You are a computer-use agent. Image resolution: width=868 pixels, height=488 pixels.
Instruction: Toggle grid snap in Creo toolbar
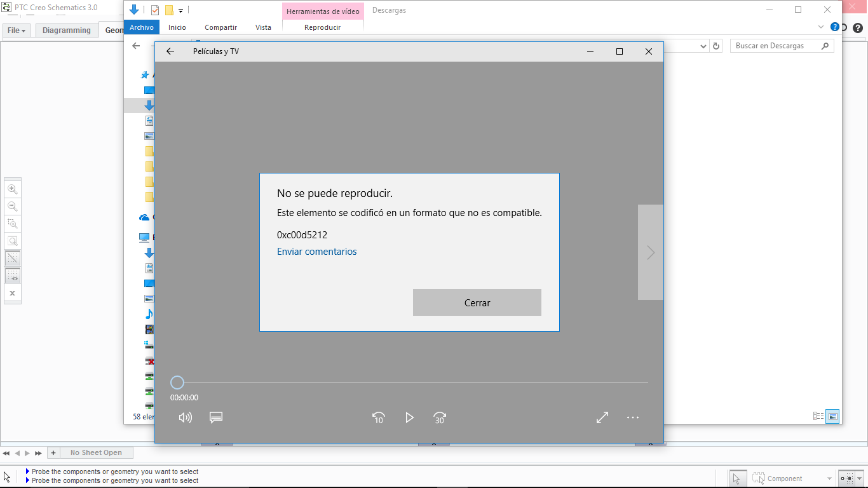(12, 258)
